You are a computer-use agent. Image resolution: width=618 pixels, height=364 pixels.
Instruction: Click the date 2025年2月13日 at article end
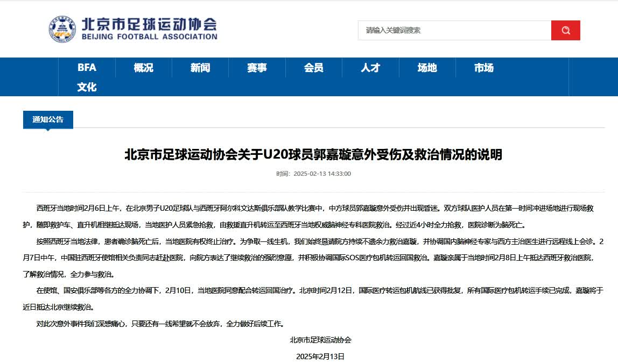click(320, 356)
